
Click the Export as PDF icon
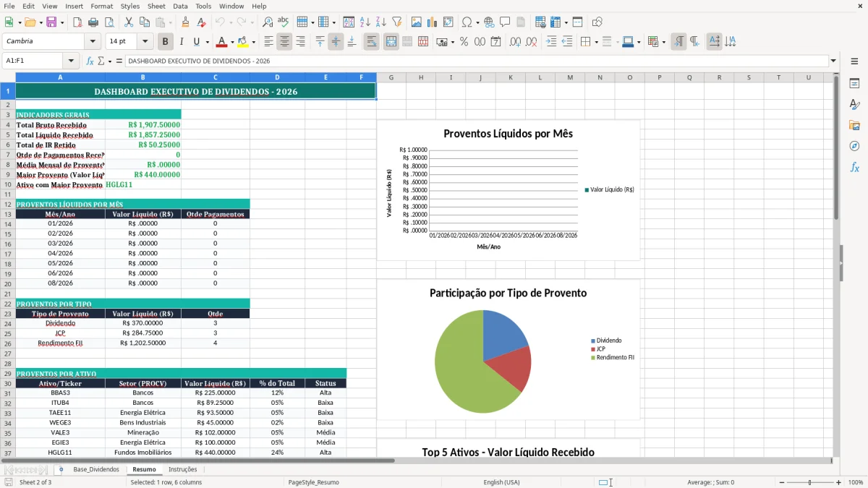click(x=77, y=22)
